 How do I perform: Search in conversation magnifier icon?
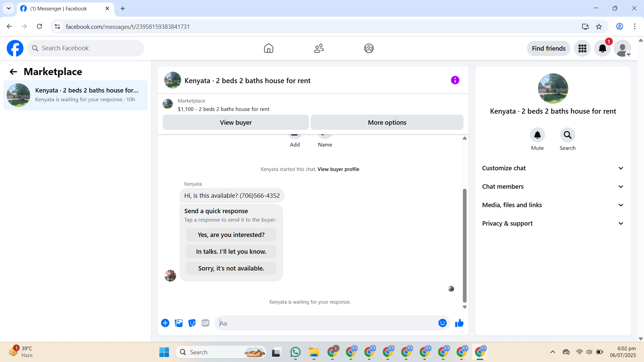click(568, 135)
